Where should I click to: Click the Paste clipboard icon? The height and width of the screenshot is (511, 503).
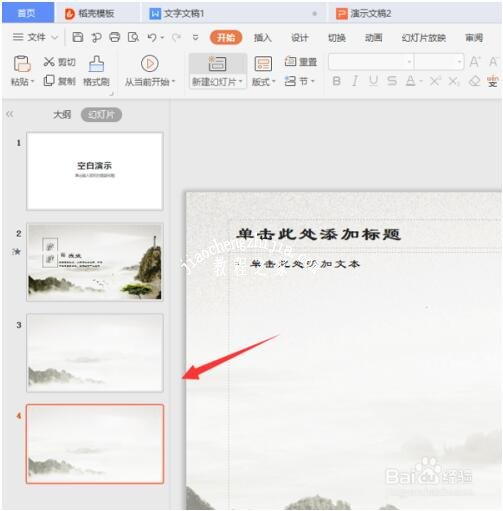(x=22, y=64)
